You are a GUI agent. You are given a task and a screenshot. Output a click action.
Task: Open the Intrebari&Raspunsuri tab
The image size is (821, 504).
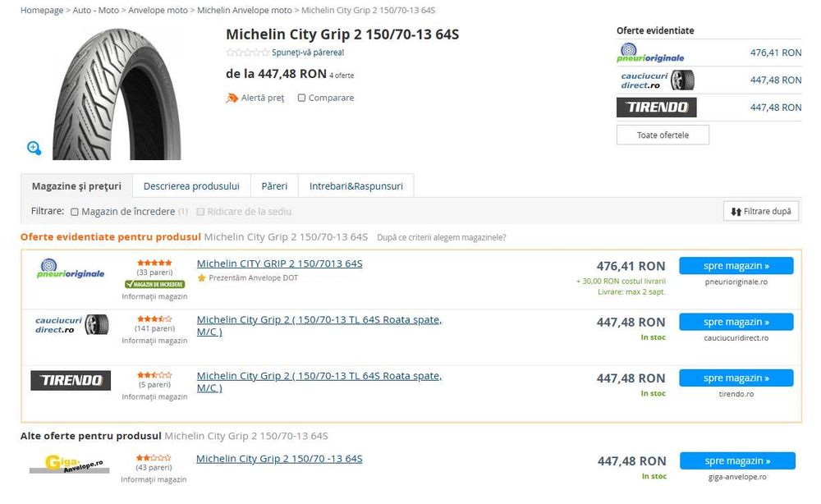[x=355, y=186]
